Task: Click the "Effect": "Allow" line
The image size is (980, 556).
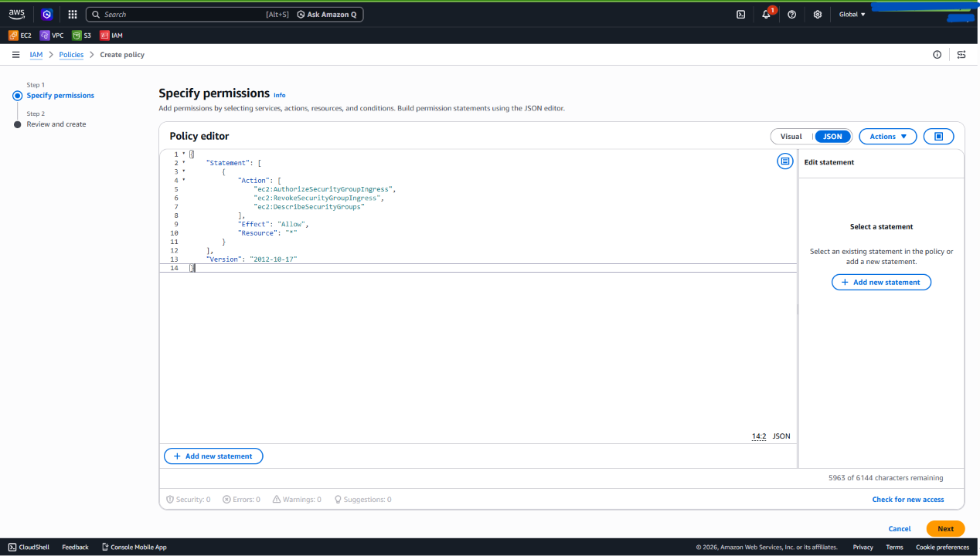Action: (x=274, y=225)
